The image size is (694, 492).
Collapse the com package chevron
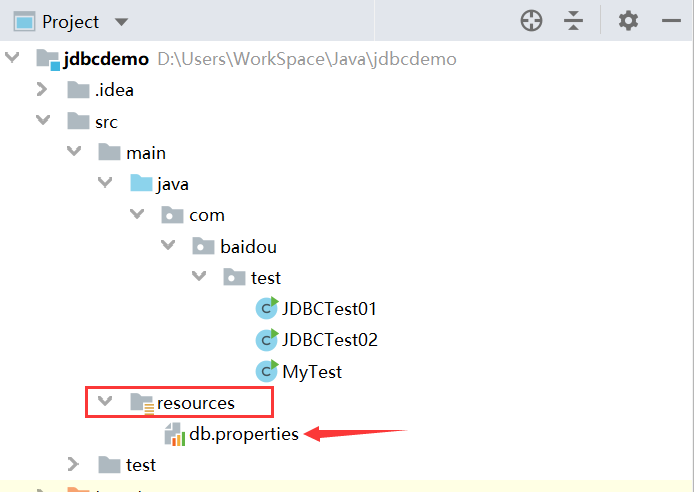tap(137, 214)
